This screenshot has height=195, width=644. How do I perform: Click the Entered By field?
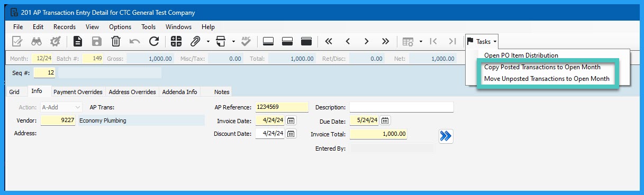tap(392, 148)
